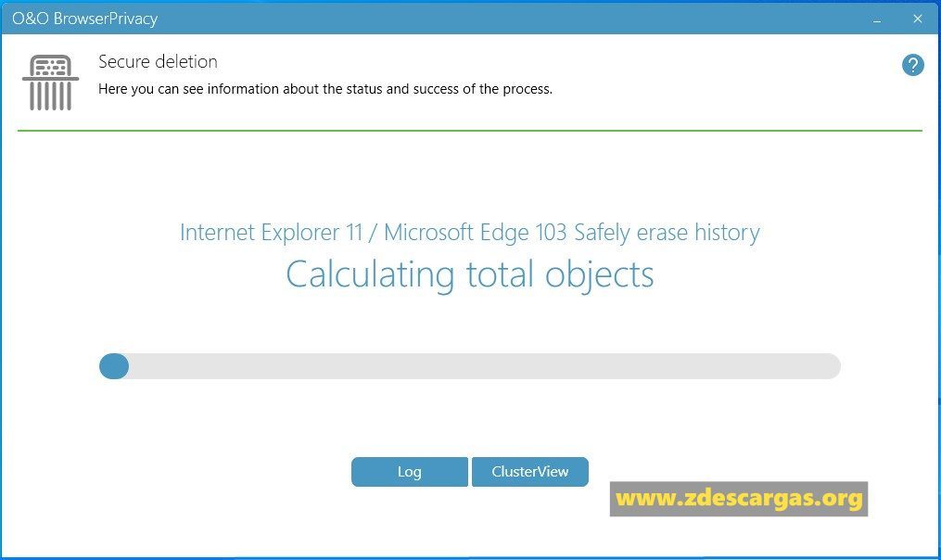Viewport: 941px width, 560px height.
Task: Click the 'Secure deletion' heading text
Action: 158,61
